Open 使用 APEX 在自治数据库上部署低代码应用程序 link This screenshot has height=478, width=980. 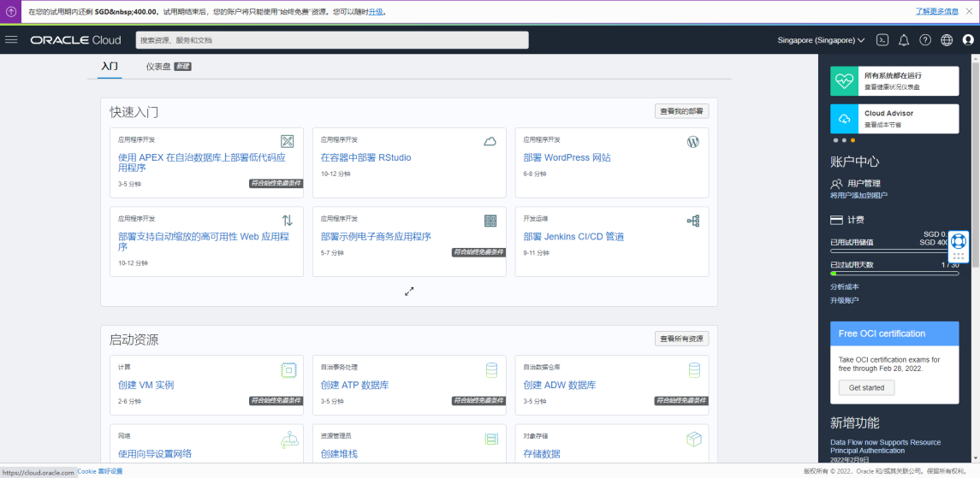coord(202,162)
